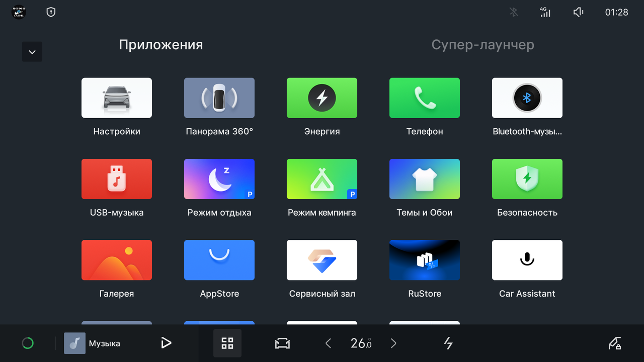Open Темы и Обои app
This screenshot has height=362, width=644.
click(425, 179)
